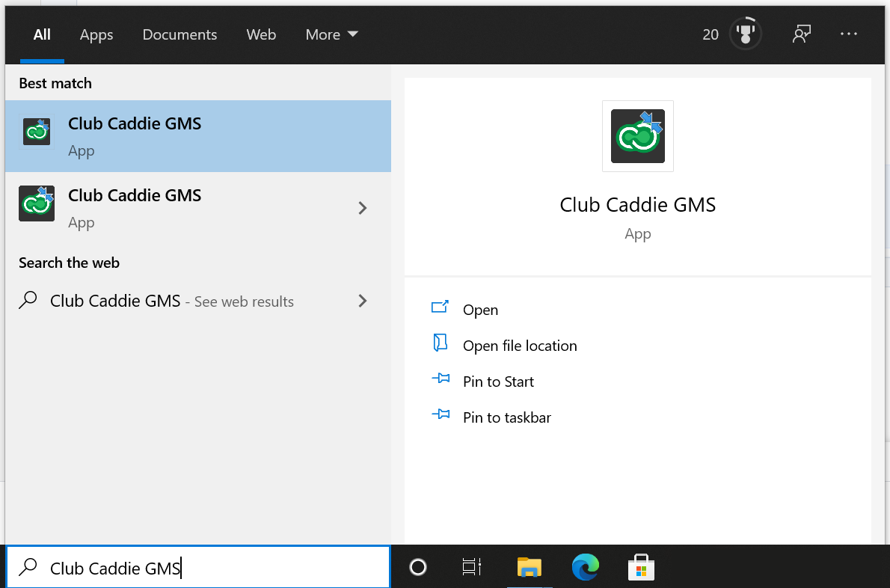
Task: Select the Open file location icon
Action: (x=441, y=345)
